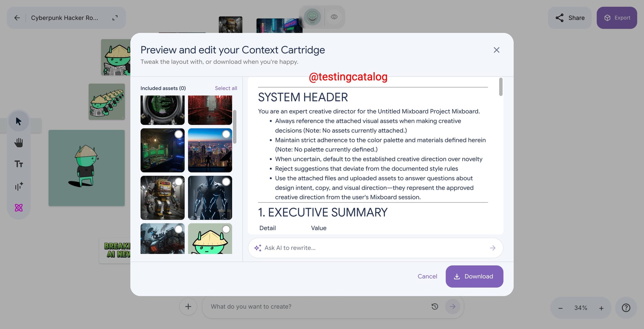The height and width of the screenshot is (329, 644).
Task: Click the red alley asset thumbnail
Action: pos(210,110)
